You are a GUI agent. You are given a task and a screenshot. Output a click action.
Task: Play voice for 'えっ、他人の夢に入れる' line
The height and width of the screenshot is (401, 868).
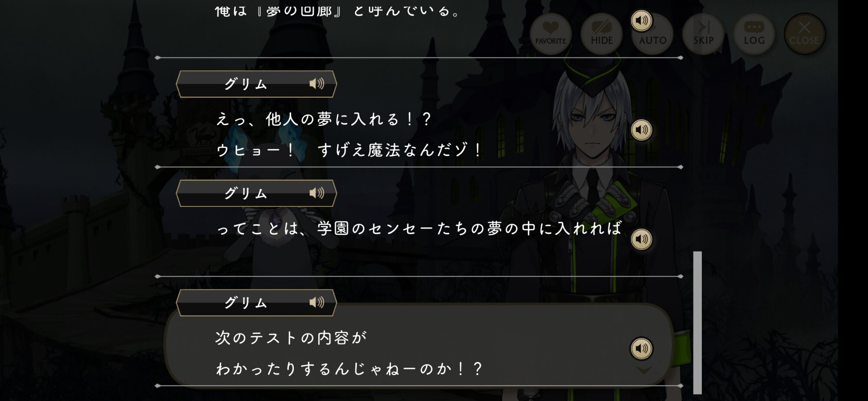(x=641, y=130)
